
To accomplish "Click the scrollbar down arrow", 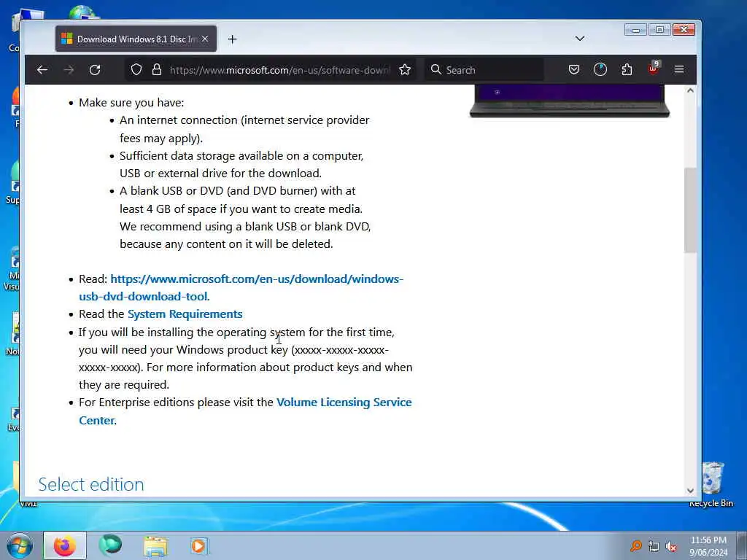I will click(690, 491).
